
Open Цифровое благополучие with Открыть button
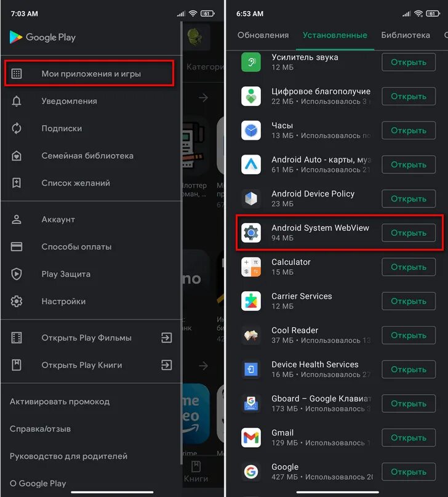[409, 96]
